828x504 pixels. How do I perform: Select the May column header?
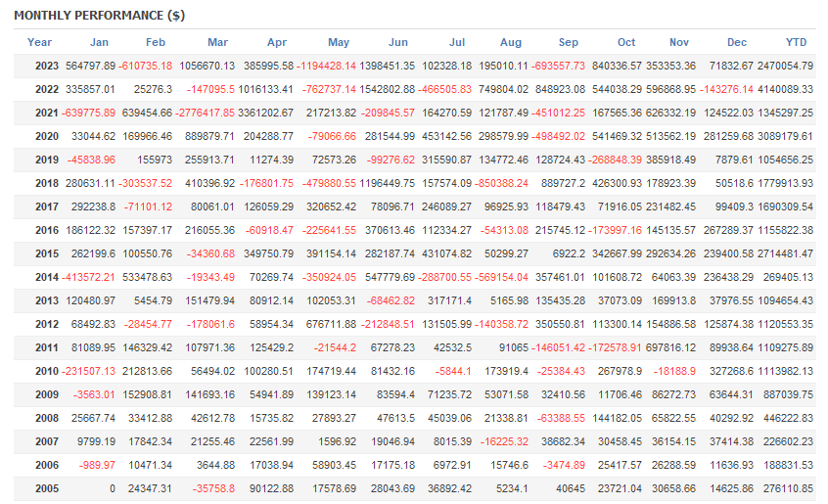coord(339,42)
